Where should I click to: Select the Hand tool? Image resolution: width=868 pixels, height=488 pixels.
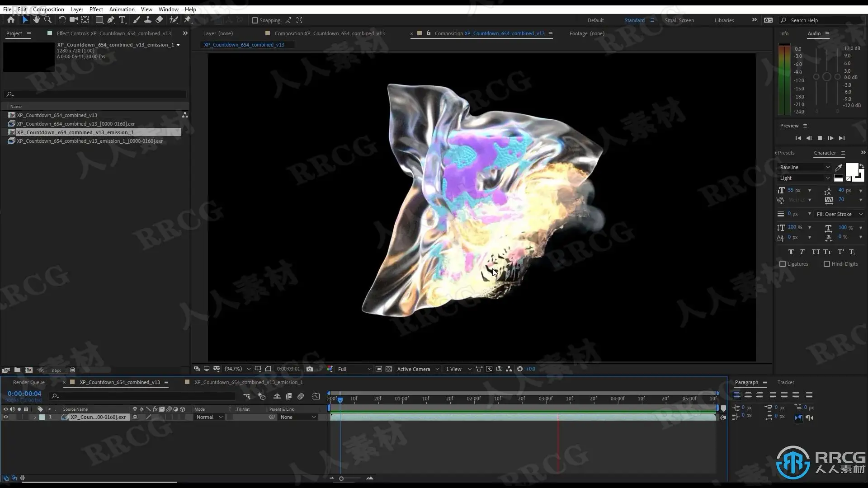(36, 20)
